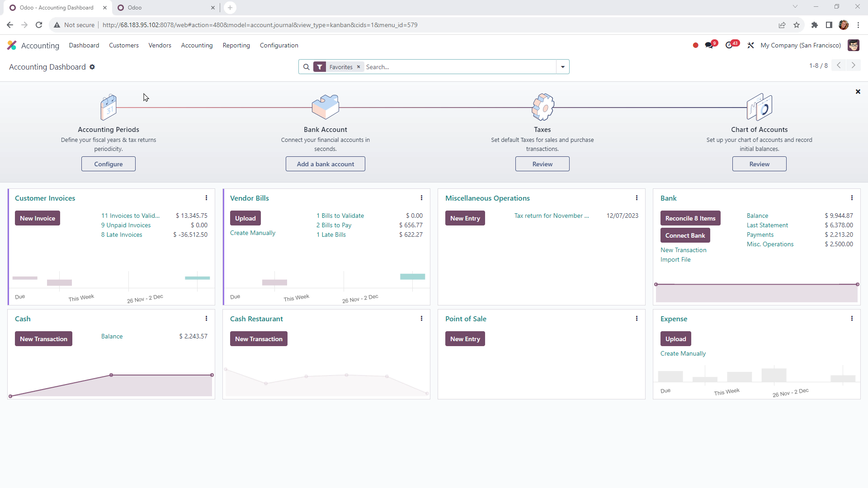Click Upload in Vendor Bills card
The width and height of the screenshot is (868, 488).
point(245,218)
